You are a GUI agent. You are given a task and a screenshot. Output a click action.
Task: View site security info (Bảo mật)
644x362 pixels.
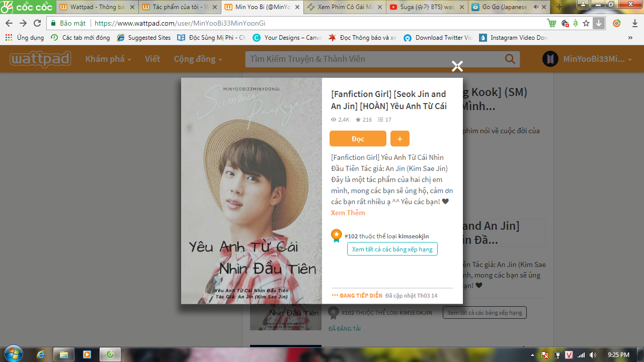click(69, 23)
